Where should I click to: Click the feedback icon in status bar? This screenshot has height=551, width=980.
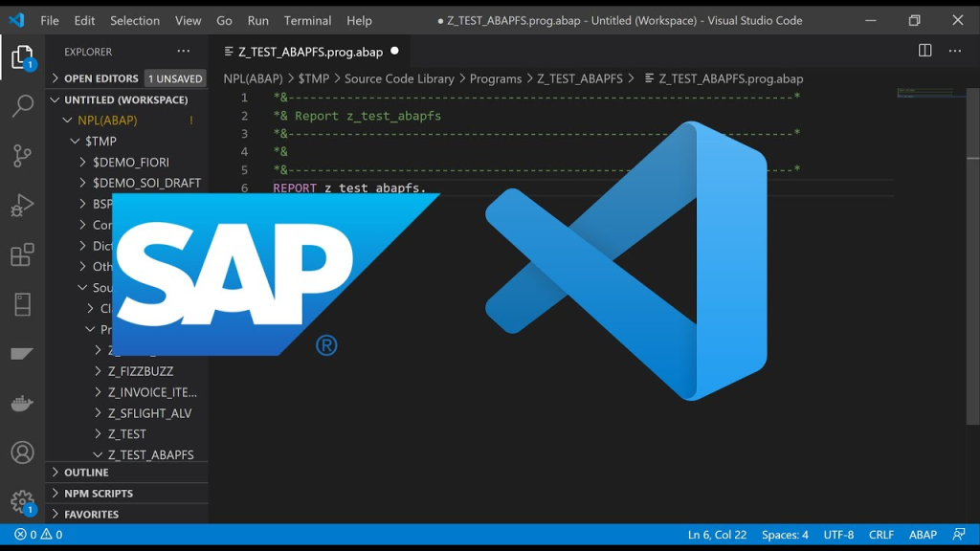(959, 535)
